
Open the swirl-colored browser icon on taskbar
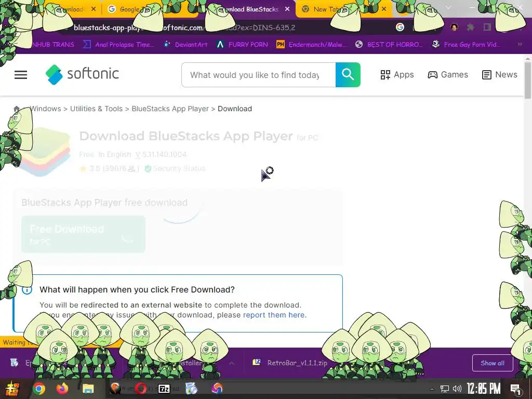pos(217,389)
